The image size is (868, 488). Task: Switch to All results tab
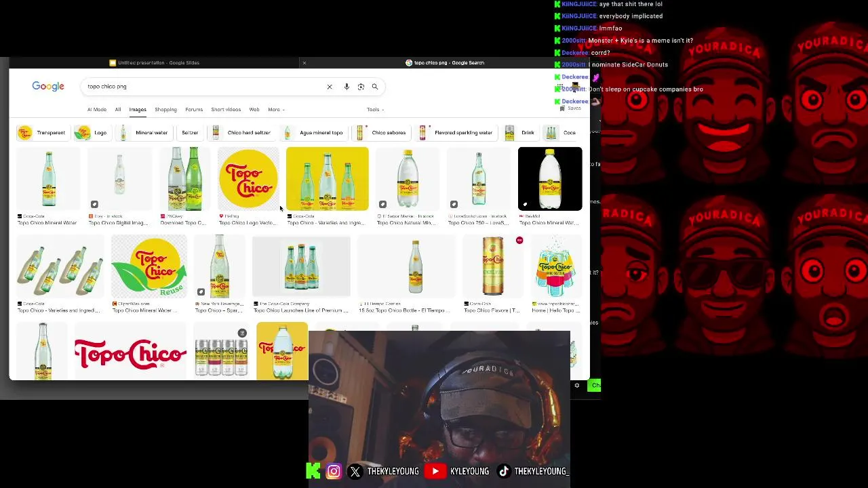point(118,110)
